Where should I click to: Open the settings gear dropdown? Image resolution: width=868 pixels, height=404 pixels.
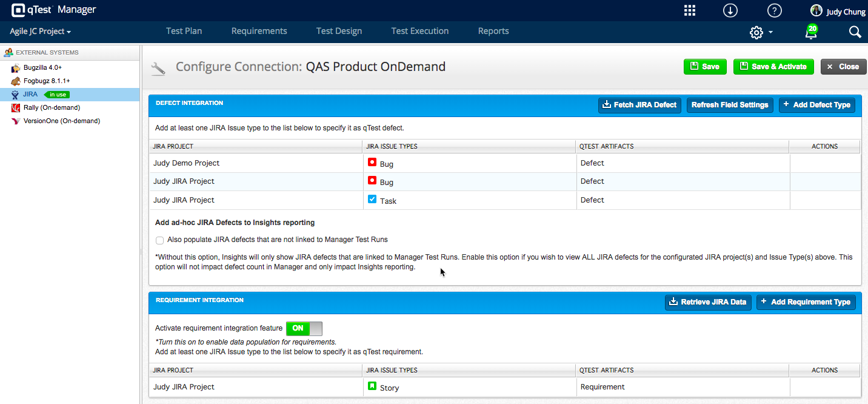[761, 32]
